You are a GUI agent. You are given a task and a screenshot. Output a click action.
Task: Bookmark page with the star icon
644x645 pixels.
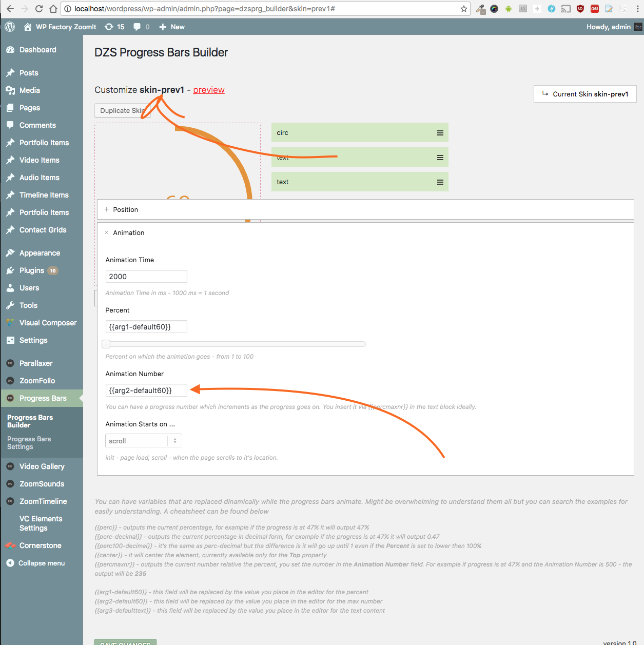coord(463,9)
